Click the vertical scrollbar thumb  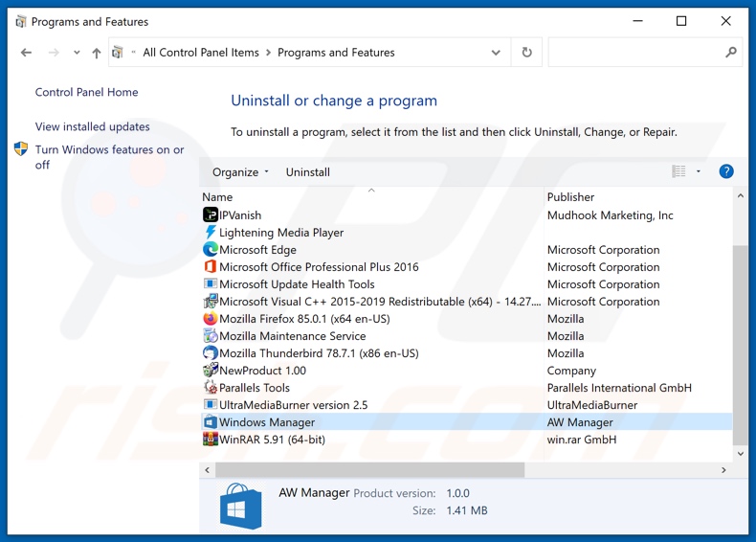(740, 345)
